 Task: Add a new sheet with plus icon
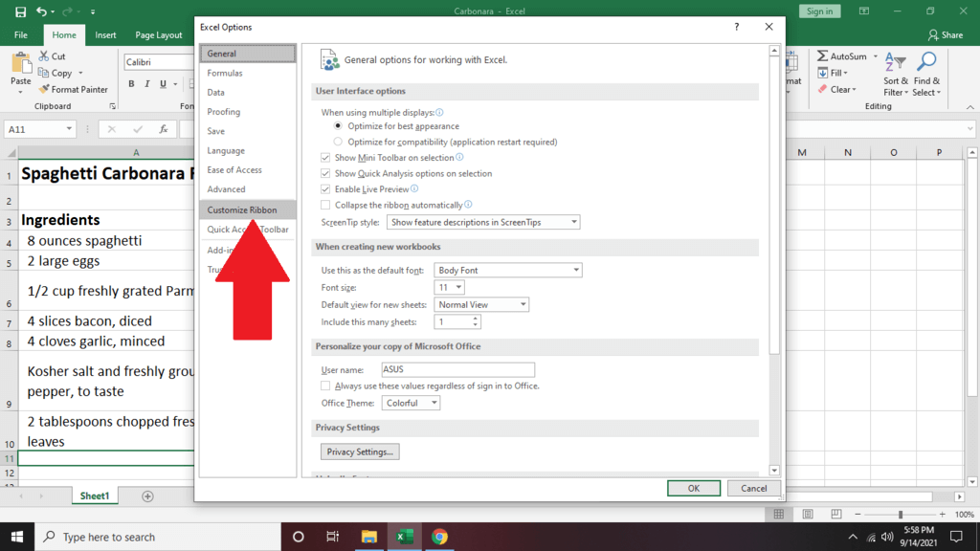(x=147, y=496)
